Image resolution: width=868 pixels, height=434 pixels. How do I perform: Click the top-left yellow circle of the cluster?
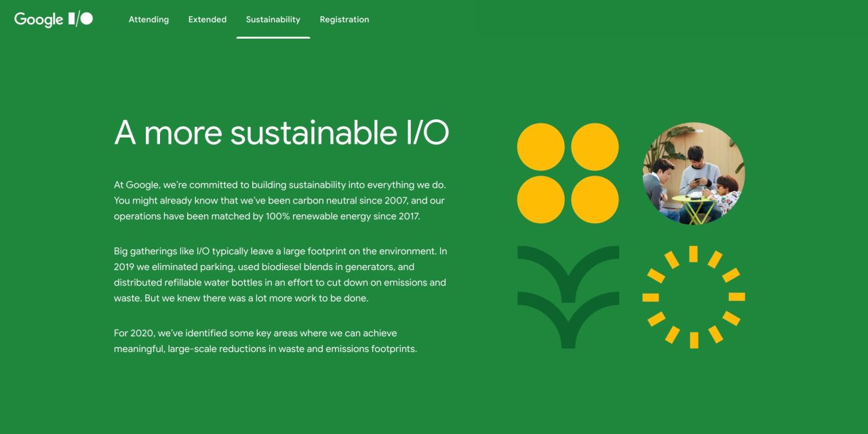pyautogui.click(x=540, y=146)
